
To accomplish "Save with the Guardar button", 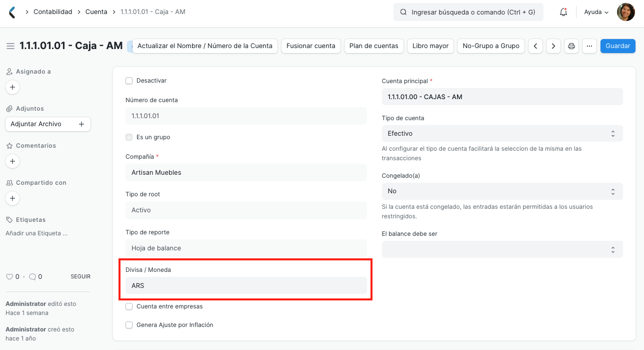I will click(x=618, y=46).
